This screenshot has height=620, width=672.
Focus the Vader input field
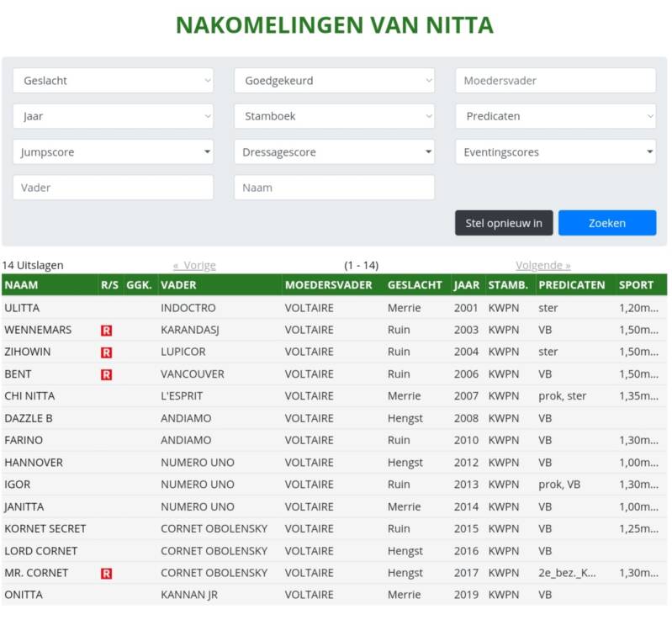click(x=114, y=188)
